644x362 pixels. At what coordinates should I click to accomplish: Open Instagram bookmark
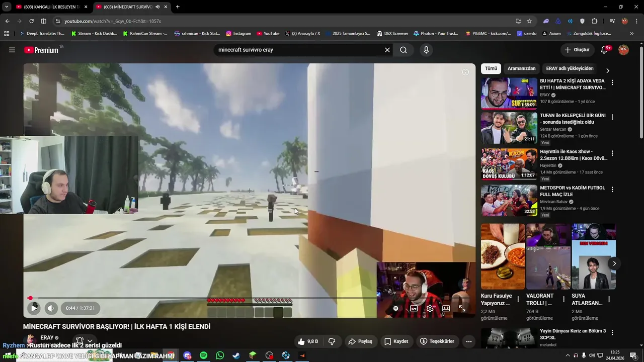pyautogui.click(x=238, y=34)
